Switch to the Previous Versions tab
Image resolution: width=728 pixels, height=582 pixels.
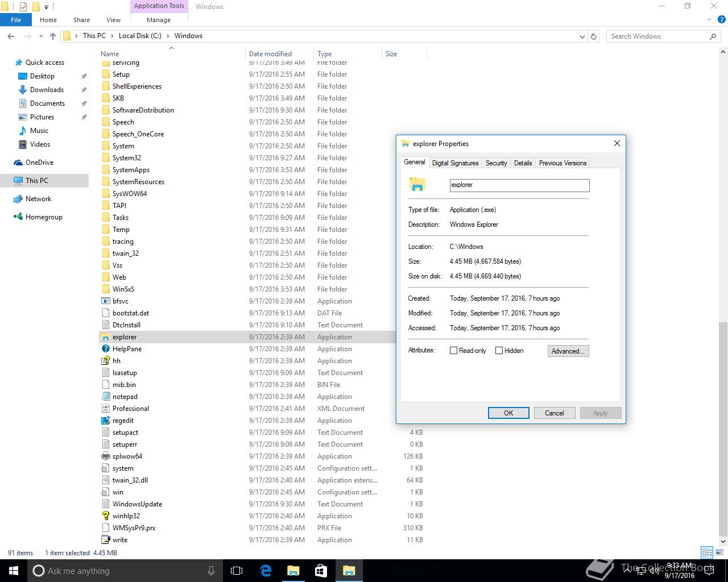click(x=562, y=163)
